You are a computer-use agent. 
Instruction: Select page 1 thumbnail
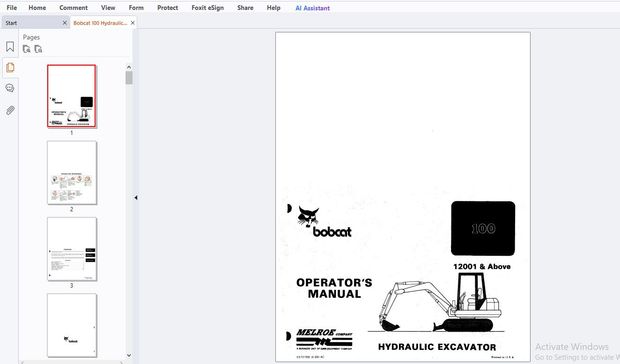(x=72, y=96)
